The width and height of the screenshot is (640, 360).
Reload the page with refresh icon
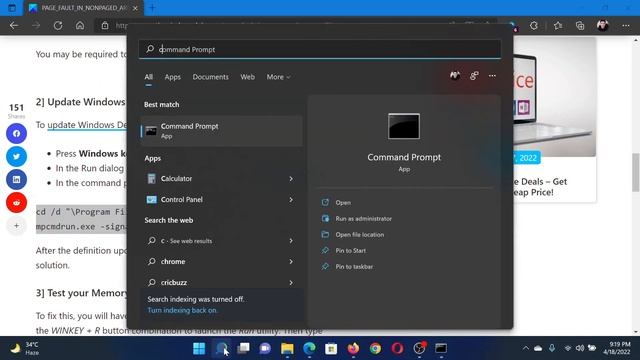[x=58, y=25]
